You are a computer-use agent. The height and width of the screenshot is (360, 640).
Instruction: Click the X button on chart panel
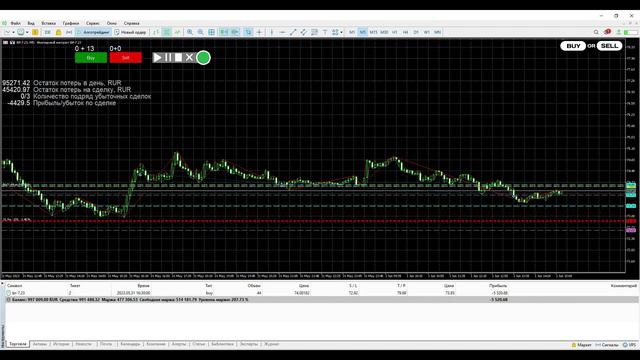(x=189, y=58)
